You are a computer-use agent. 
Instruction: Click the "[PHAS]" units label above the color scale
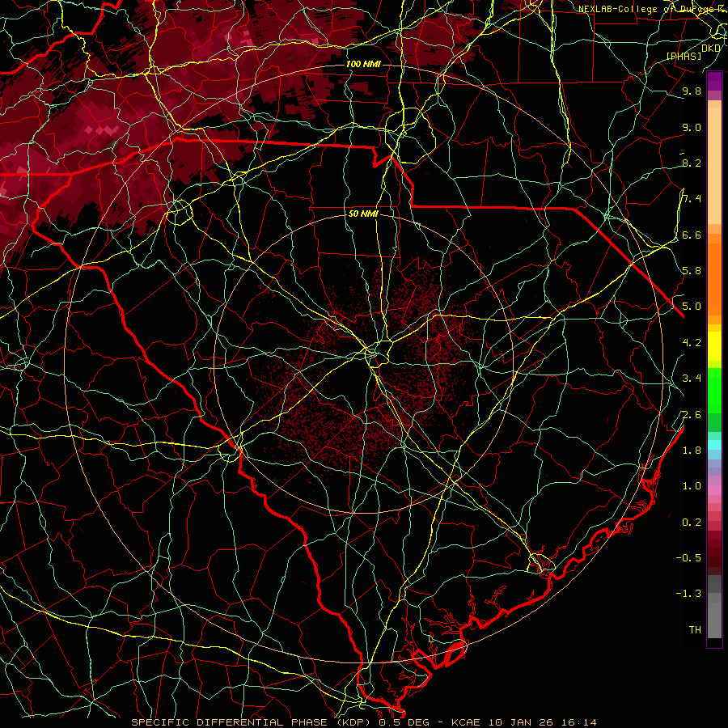click(684, 56)
